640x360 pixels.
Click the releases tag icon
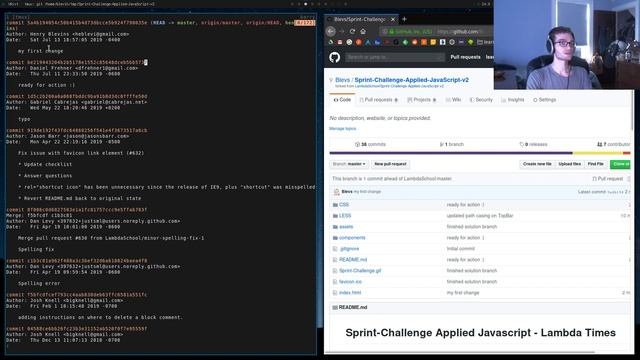(x=521, y=144)
